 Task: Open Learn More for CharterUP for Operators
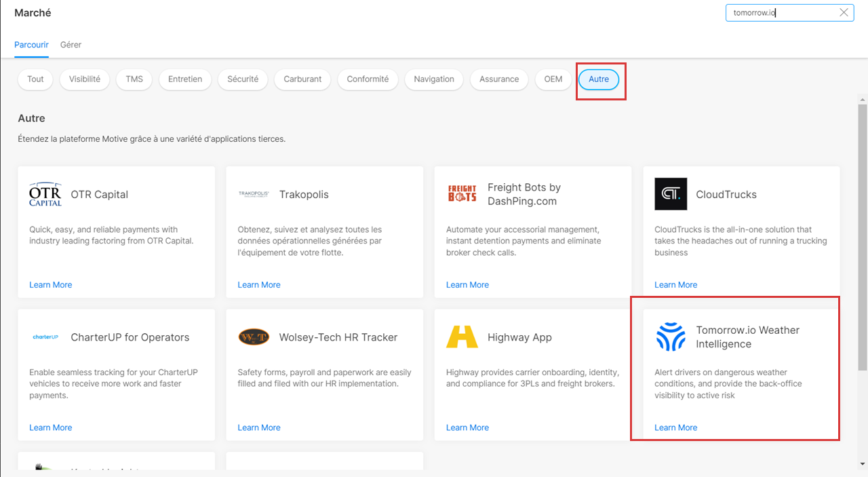point(51,427)
